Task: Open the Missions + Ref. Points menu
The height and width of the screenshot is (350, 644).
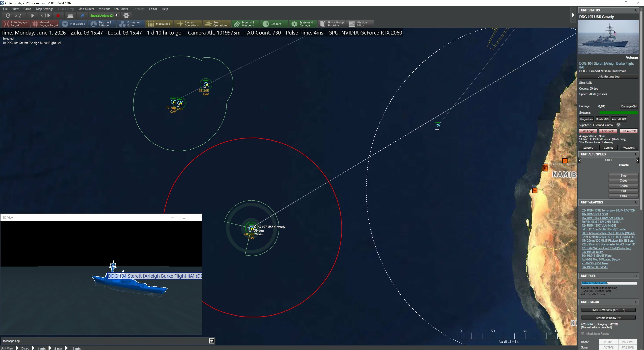Action: click(x=113, y=9)
